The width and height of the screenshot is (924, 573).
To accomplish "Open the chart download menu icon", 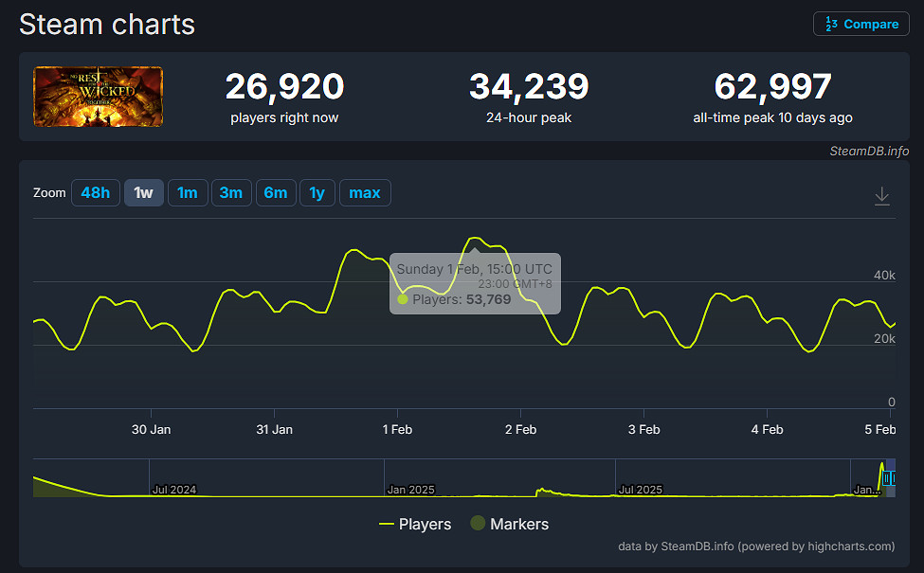I will (881, 195).
